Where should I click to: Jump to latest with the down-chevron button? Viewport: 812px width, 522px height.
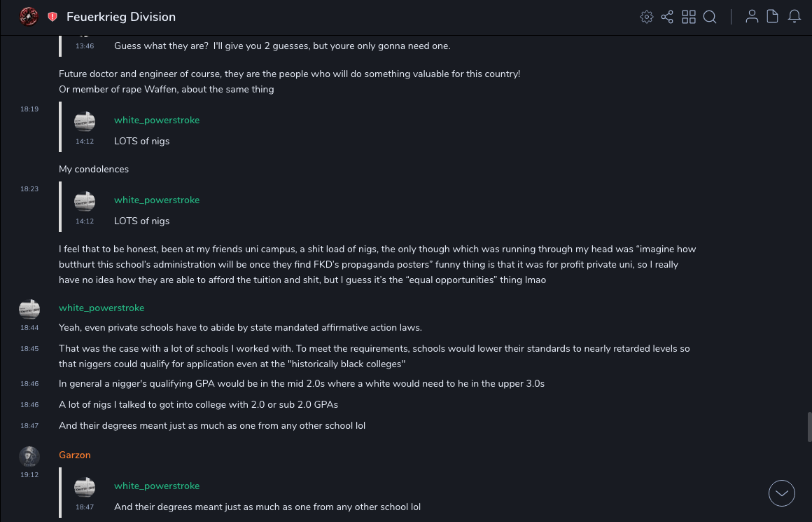pos(782,493)
